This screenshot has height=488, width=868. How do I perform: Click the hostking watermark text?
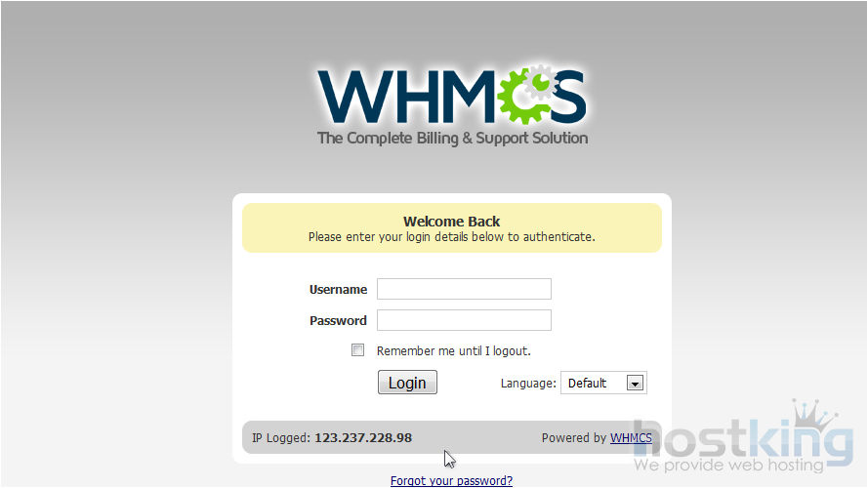click(742, 443)
